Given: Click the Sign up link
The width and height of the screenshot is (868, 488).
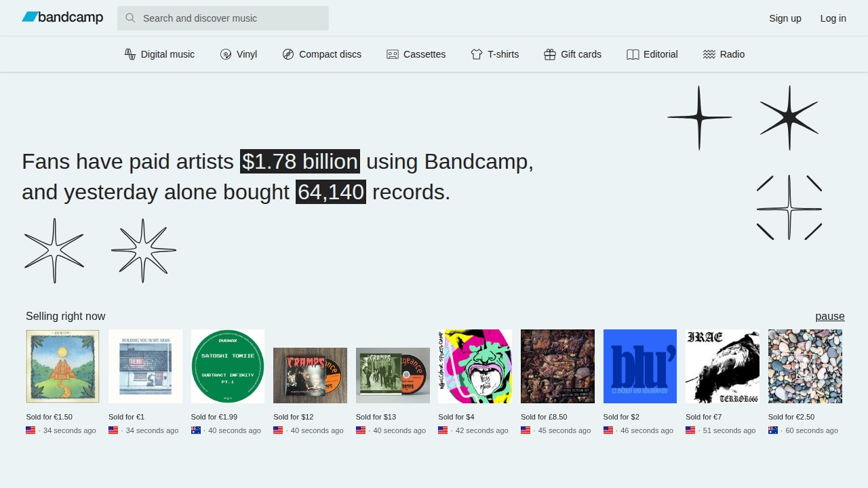Looking at the screenshot, I should coord(785,18).
